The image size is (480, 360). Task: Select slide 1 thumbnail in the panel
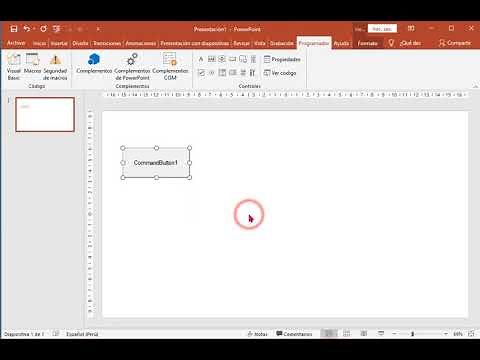(x=45, y=114)
